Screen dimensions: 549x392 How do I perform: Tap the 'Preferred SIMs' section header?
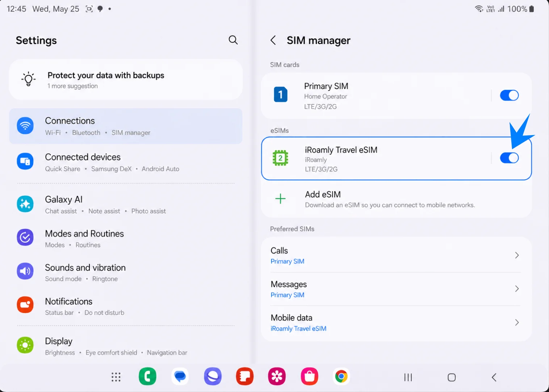click(x=292, y=229)
